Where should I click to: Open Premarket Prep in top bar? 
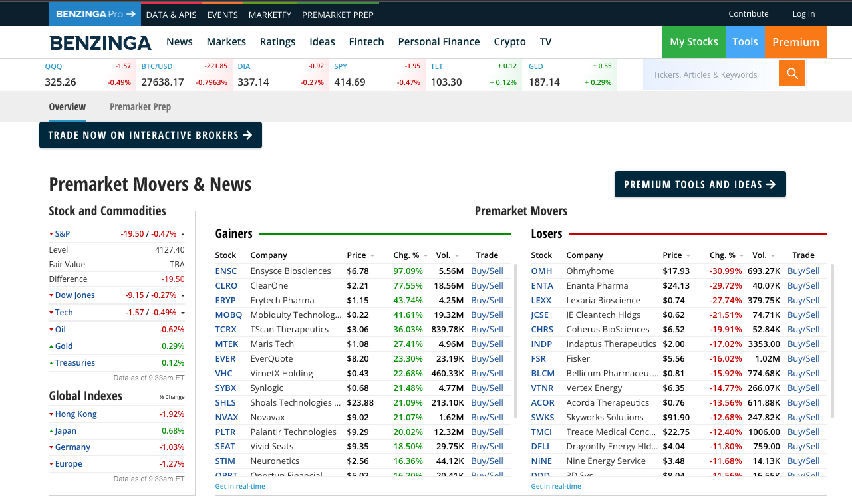pos(338,15)
